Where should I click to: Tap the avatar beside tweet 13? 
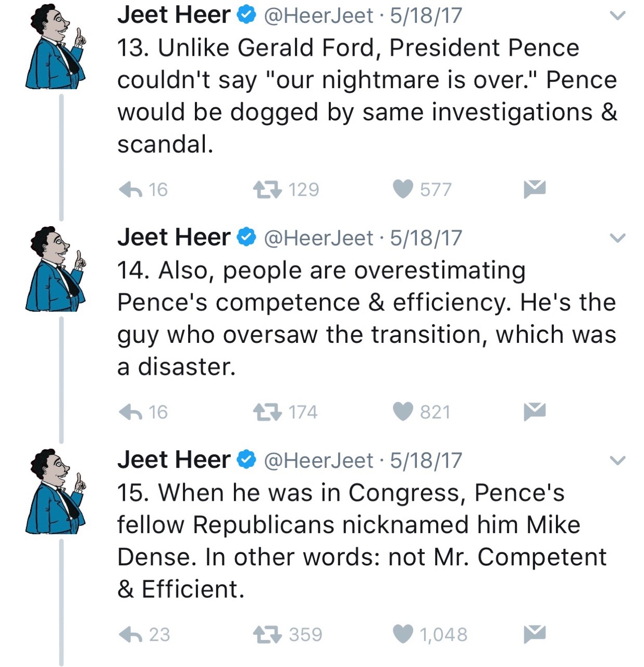[55, 46]
